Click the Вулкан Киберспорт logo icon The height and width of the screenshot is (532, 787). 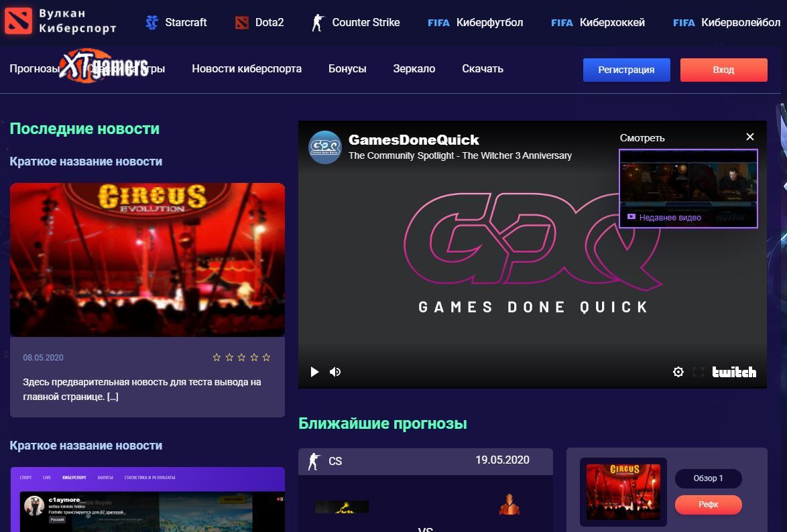click(18, 21)
